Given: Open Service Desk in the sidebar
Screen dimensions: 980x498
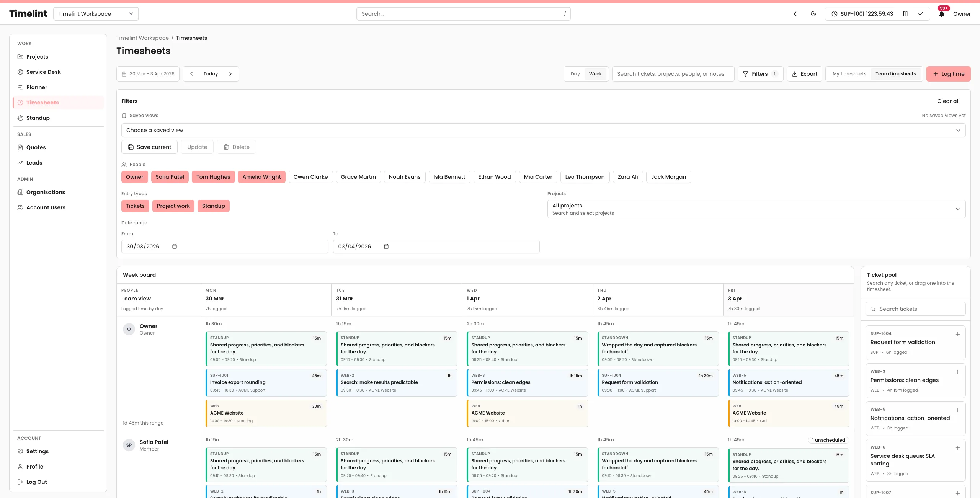Looking at the screenshot, I should click(x=58, y=72).
